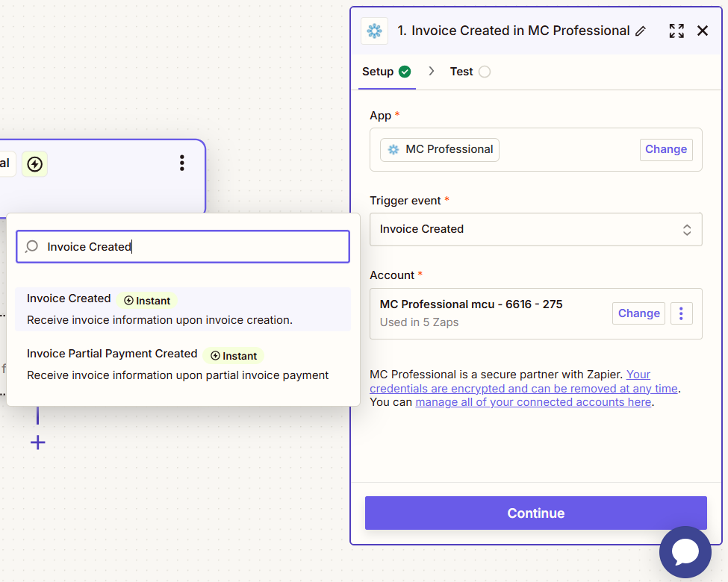This screenshot has height=582, width=728.
Task: Open the trigger card three-dot menu
Action: (182, 163)
